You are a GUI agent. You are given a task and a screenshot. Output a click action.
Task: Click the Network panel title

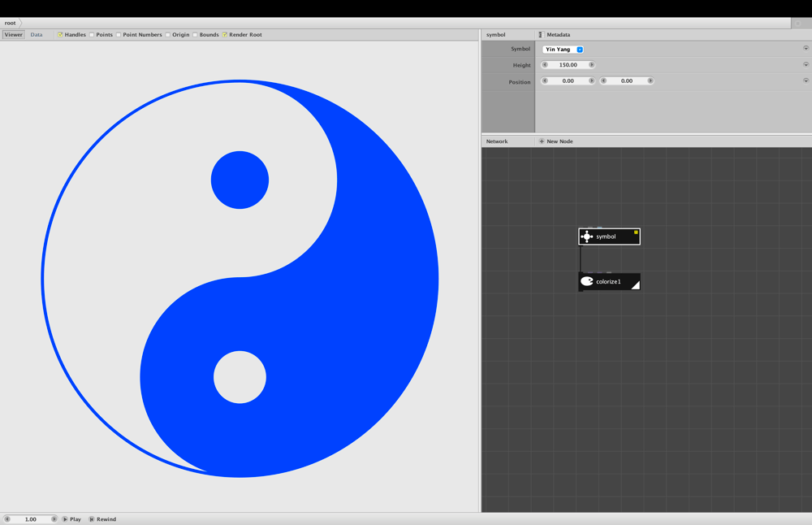497,141
